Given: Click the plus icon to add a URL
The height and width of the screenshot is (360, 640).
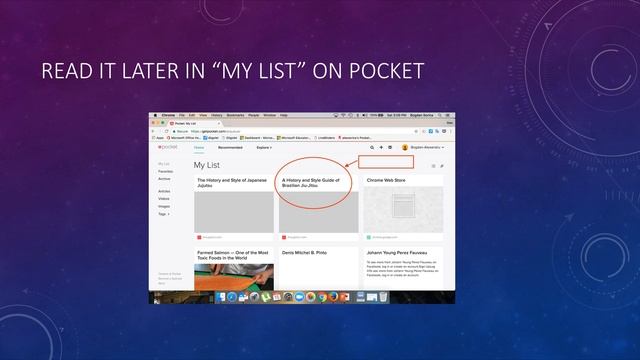Looking at the screenshot, I should 381,147.
